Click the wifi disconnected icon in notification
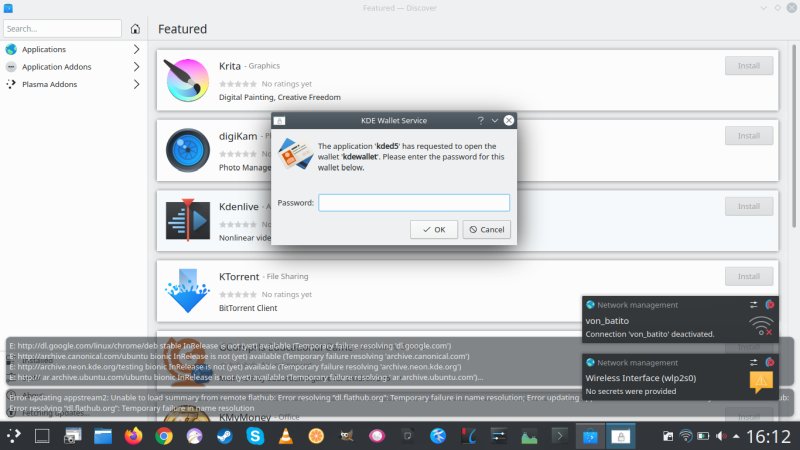 (761, 326)
